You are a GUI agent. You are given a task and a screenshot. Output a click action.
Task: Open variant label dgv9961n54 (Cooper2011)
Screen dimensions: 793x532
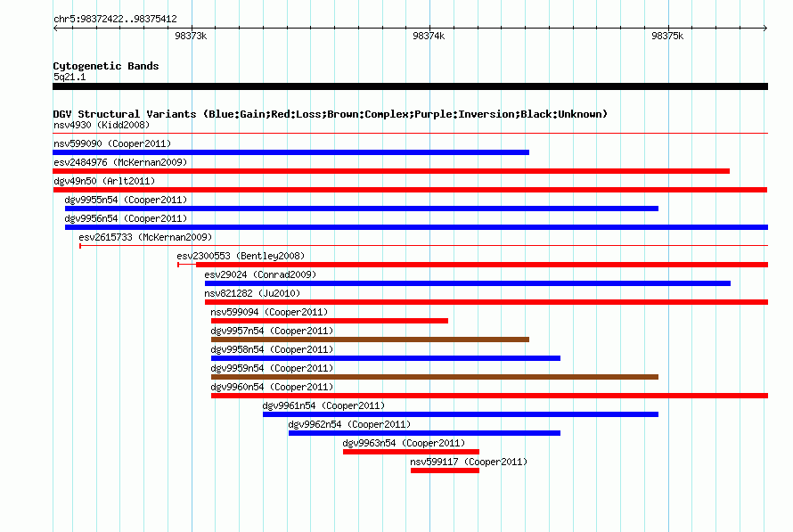click(323, 405)
